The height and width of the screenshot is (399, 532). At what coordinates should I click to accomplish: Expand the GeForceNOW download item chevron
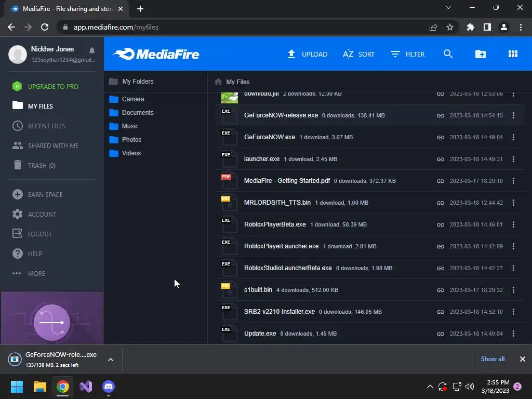[111, 360]
